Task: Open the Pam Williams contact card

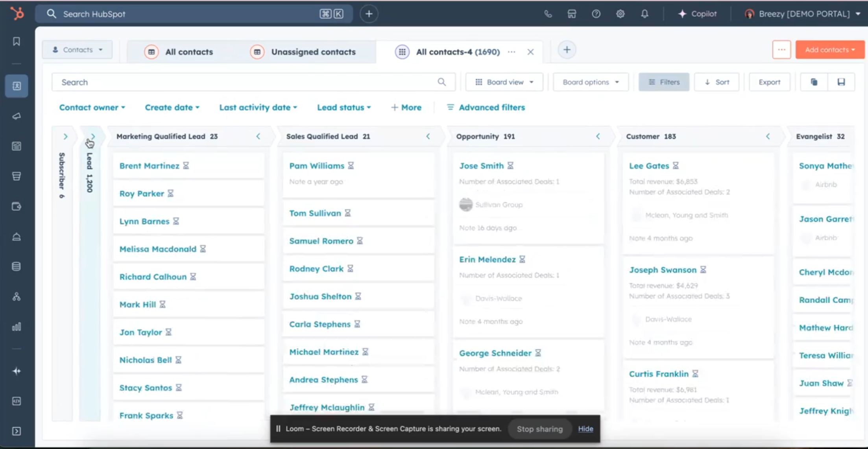Action: (x=317, y=166)
